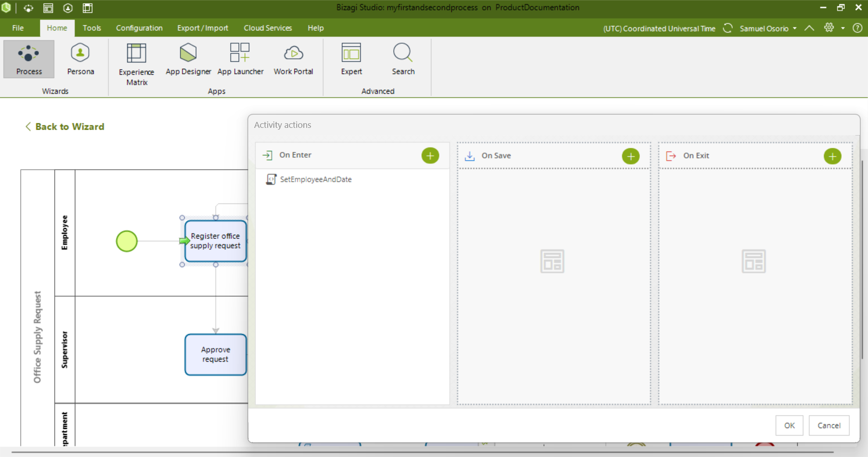Add an On Enter action
868x457 pixels.
(430, 156)
